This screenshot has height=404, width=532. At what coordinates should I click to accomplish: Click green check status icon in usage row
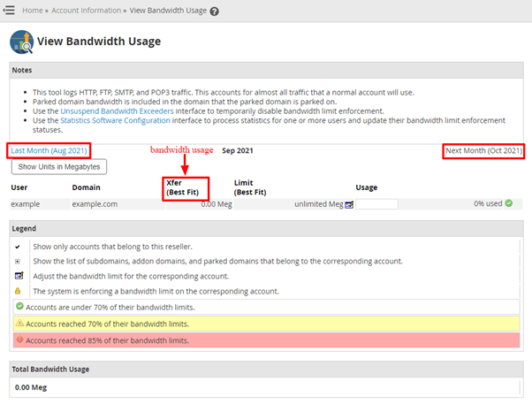click(508, 203)
